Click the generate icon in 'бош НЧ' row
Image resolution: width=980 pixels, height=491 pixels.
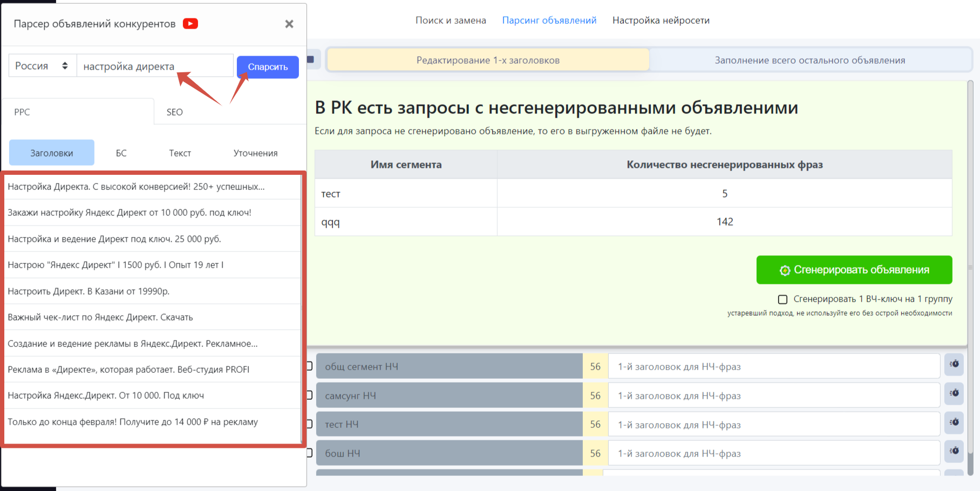click(955, 451)
